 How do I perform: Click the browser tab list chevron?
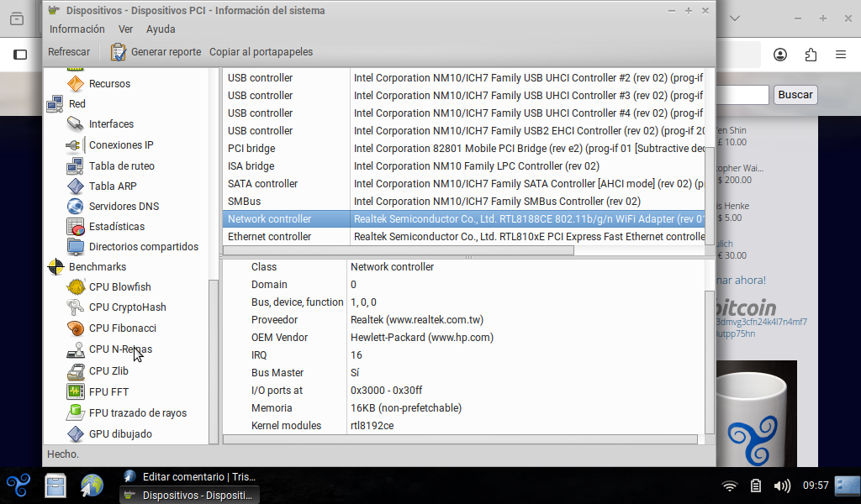pos(735,18)
